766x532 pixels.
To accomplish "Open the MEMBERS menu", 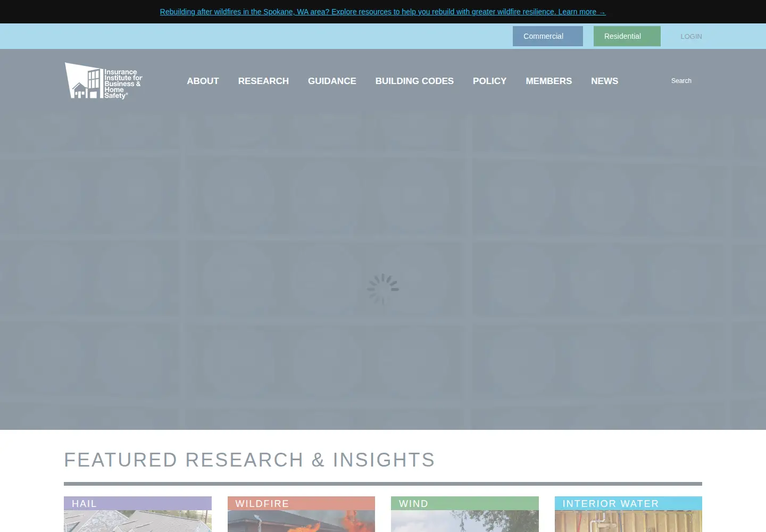I will 549,81.
